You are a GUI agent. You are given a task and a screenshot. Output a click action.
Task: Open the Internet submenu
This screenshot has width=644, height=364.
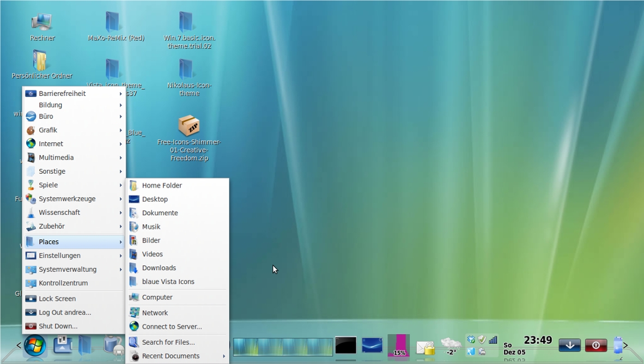[x=74, y=144]
